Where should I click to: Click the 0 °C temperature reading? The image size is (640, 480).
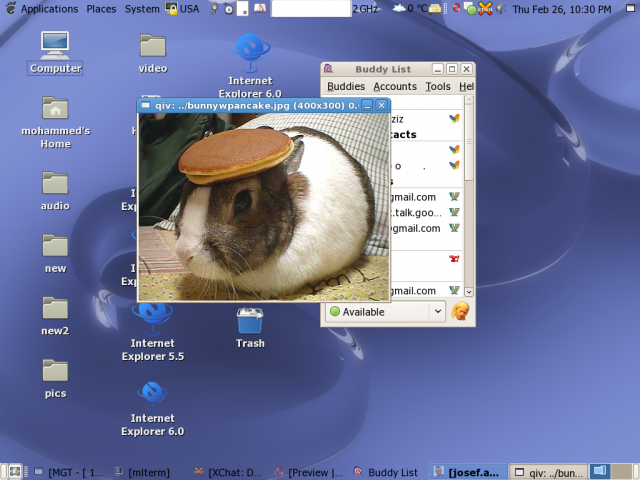(x=416, y=9)
